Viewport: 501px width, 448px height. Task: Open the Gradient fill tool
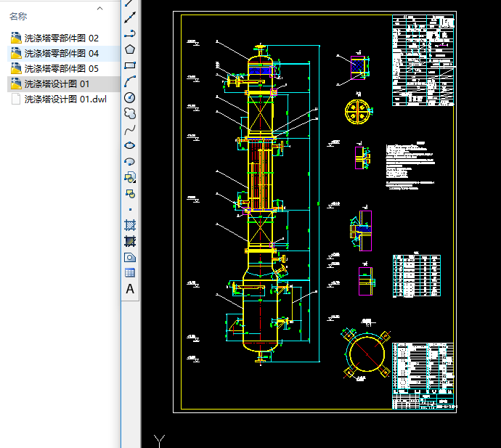point(130,241)
